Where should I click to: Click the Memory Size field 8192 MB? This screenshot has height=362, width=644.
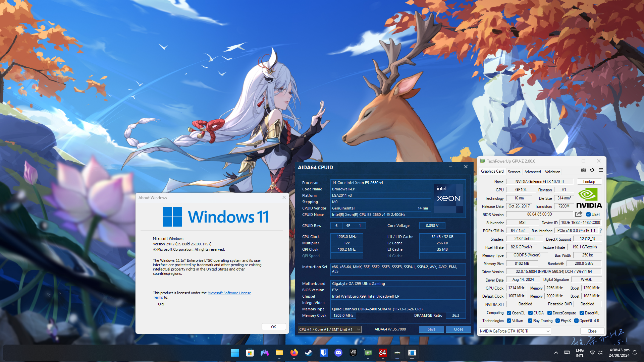[522, 263]
